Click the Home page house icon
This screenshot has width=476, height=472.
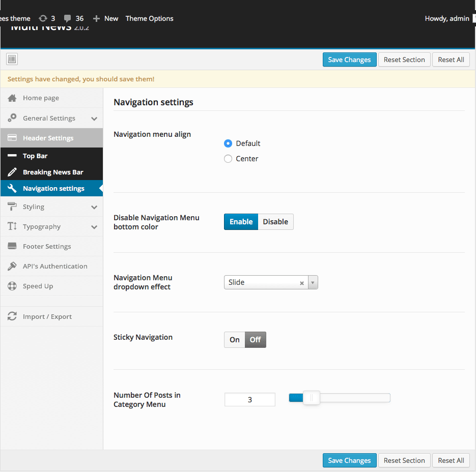coord(12,98)
